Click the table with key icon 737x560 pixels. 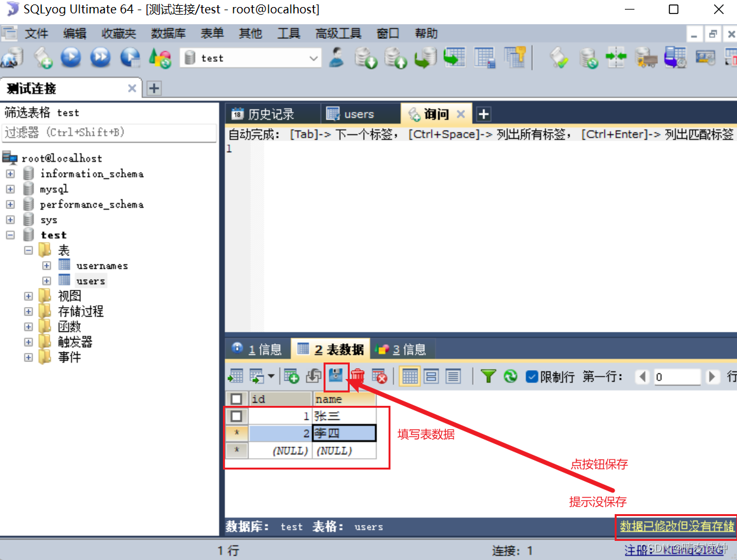point(515,58)
